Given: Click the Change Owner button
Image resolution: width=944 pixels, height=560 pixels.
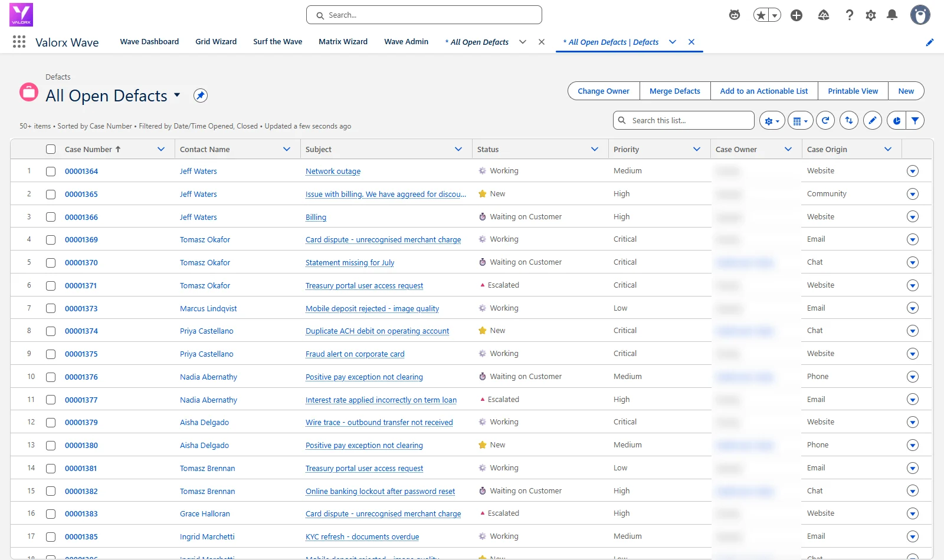Looking at the screenshot, I should (x=604, y=91).
